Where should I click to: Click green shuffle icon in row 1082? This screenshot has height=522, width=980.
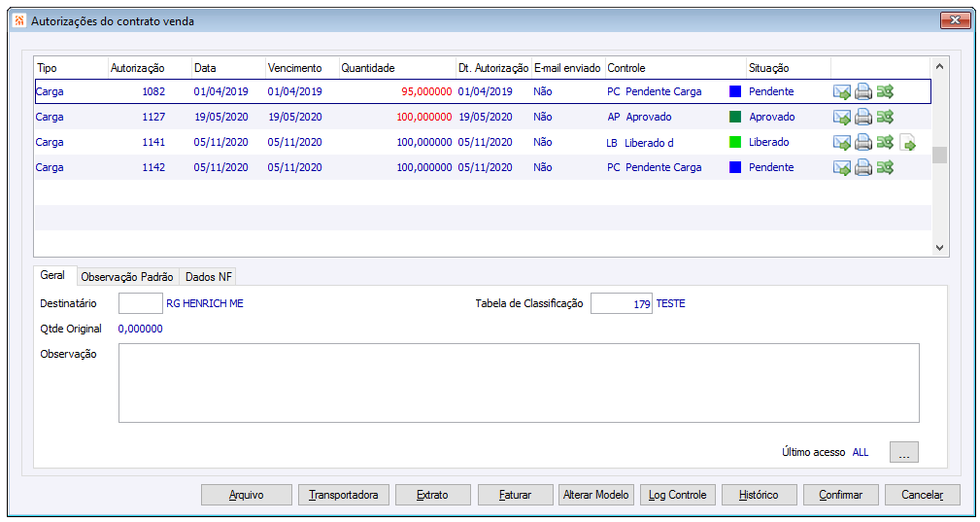pos(885,92)
